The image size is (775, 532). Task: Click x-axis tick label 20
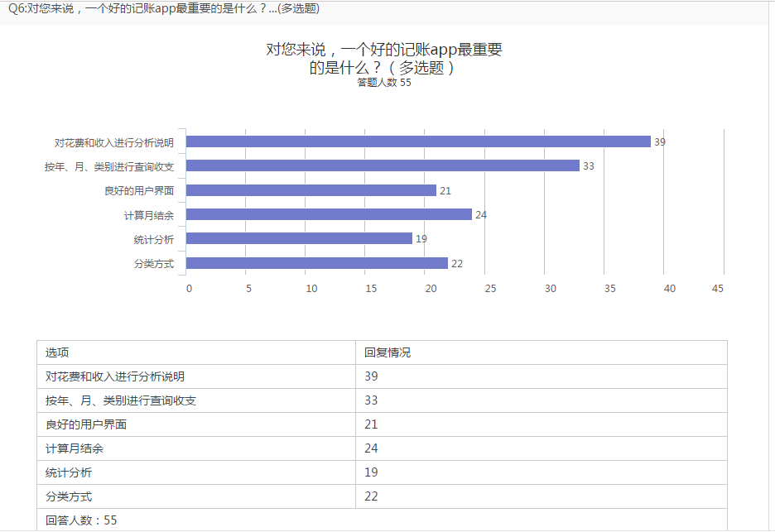click(x=431, y=289)
